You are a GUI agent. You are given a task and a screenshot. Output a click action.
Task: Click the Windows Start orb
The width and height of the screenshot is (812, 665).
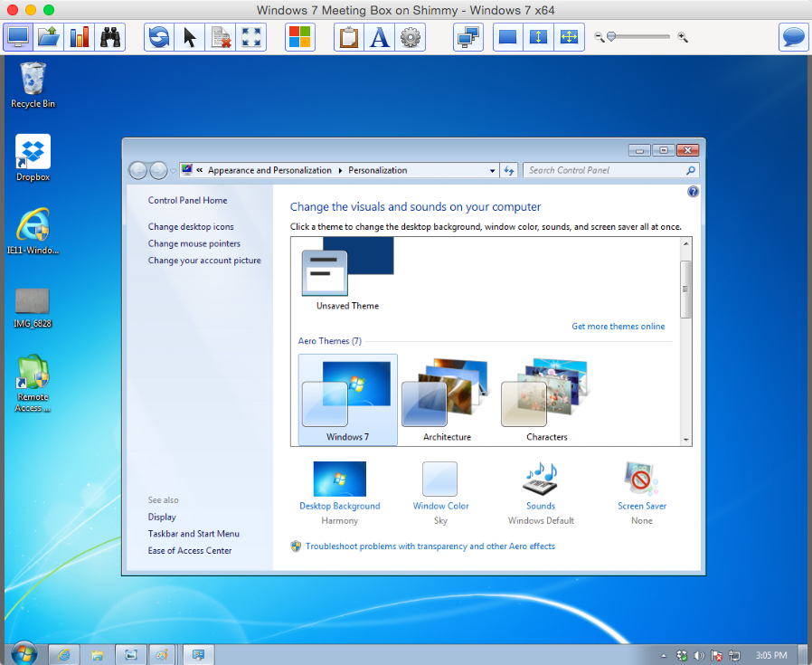tap(24, 653)
